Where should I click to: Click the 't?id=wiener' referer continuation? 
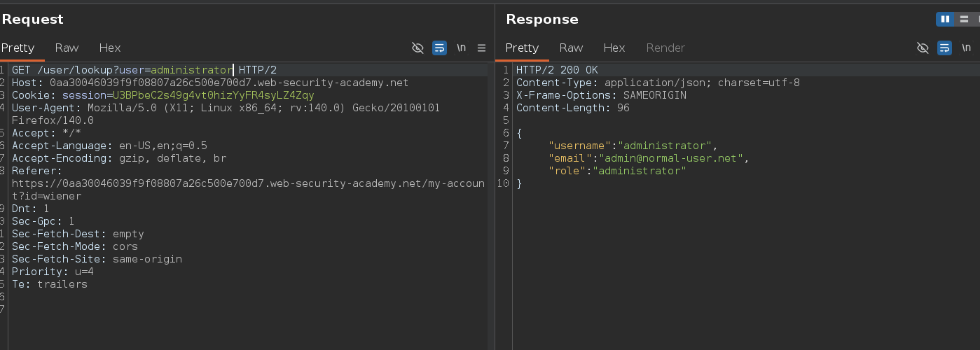(x=46, y=196)
